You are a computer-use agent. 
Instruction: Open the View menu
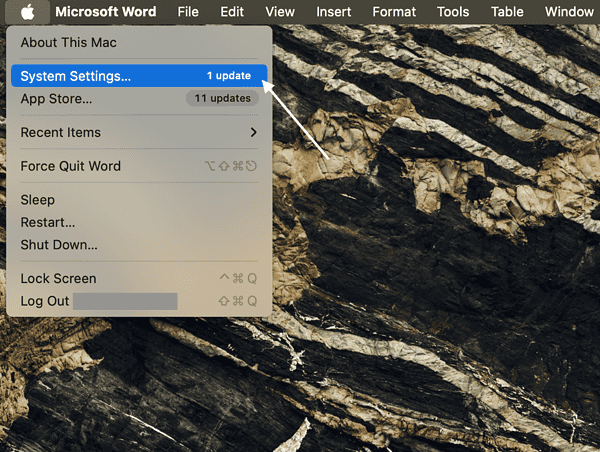280,12
